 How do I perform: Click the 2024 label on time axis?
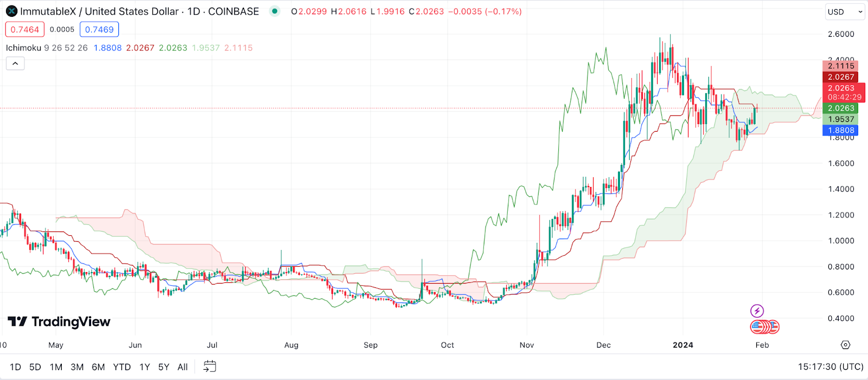click(x=683, y=345)
